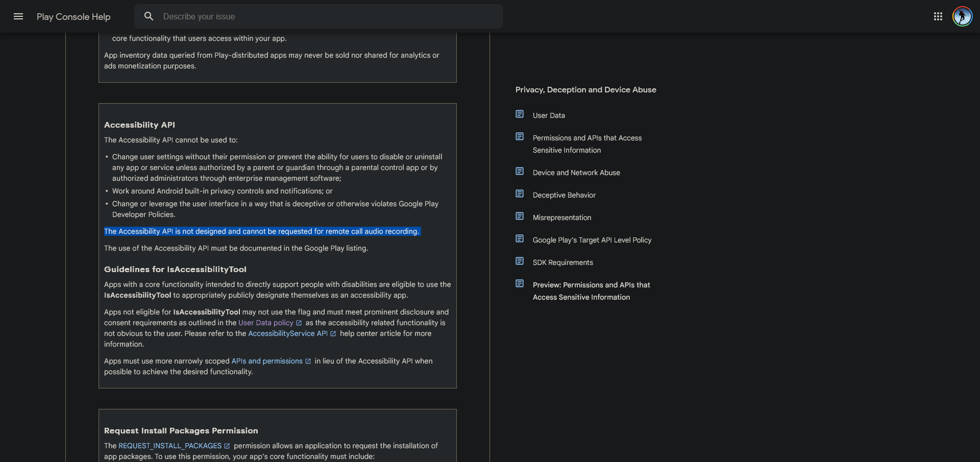Click the article icon beside SDK Requirements

[x=520, y=261]
